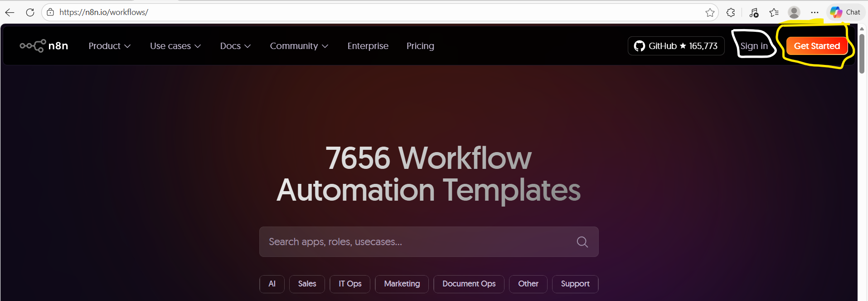
Task: Filter templates by Support category
Action: [x=575, y=284]
